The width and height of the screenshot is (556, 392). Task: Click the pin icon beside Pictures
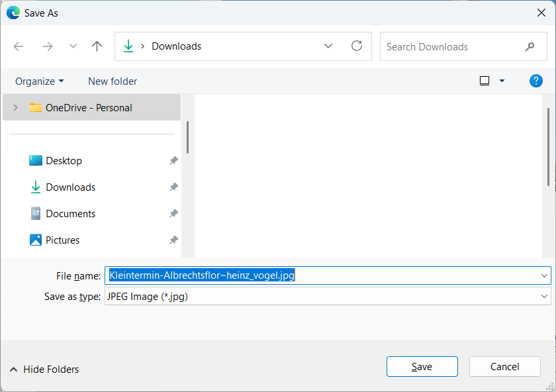pos(173,240)
